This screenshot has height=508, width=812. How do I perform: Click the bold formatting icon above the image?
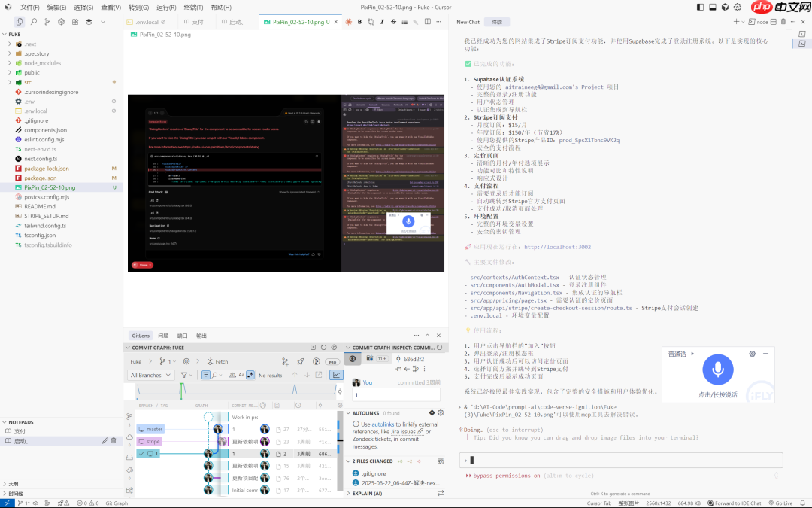point(359,22)
